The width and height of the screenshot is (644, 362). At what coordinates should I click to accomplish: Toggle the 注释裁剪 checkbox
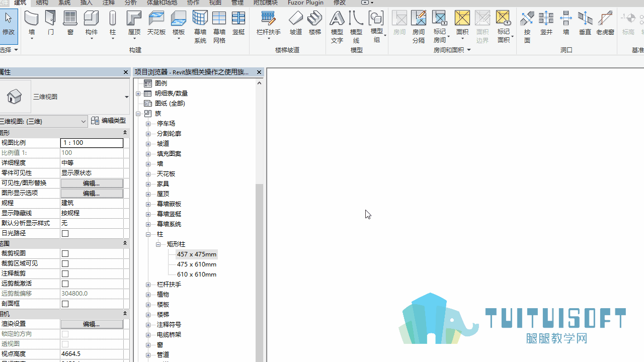(x=65, y=274)
